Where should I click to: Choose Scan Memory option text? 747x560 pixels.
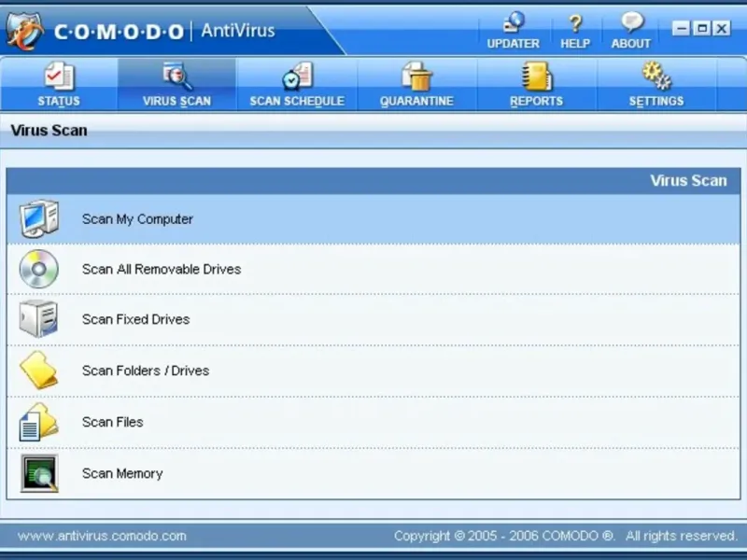click(x=122, y=473)
